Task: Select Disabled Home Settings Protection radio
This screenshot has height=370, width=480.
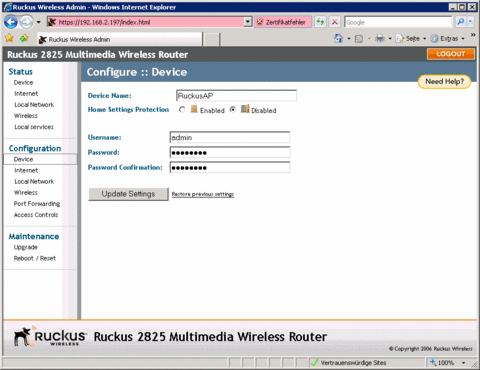Action: pos(233,109)
